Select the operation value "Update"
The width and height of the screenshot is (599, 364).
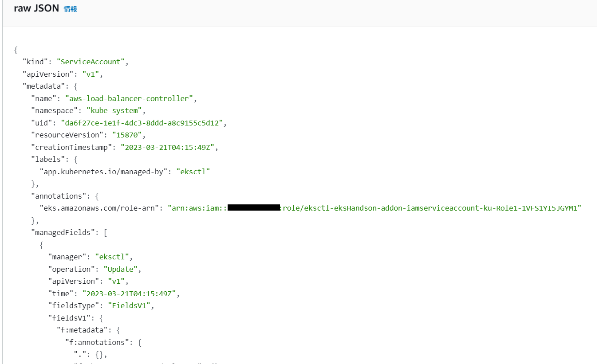pos(121,269)
